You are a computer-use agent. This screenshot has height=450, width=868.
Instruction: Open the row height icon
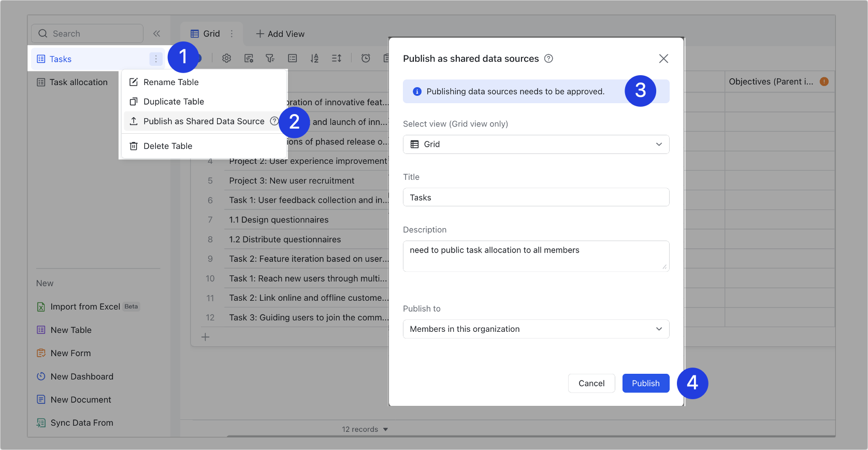(337, 58)
